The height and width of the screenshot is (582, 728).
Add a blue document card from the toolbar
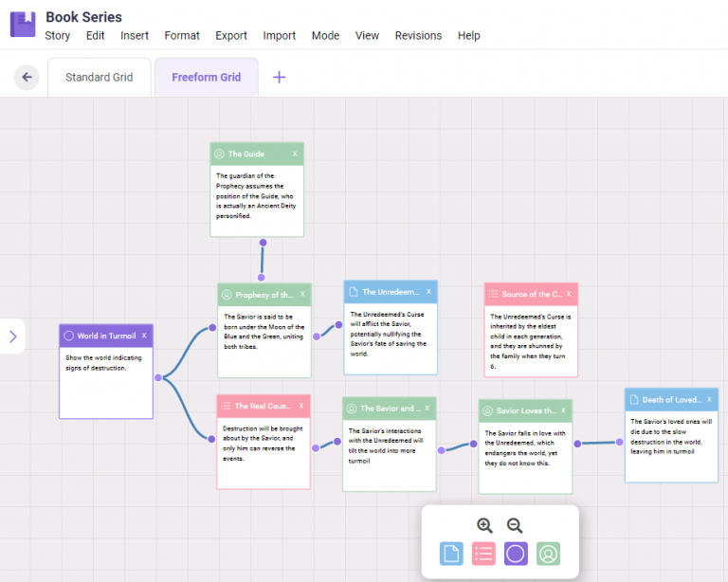tap(451, 554)
